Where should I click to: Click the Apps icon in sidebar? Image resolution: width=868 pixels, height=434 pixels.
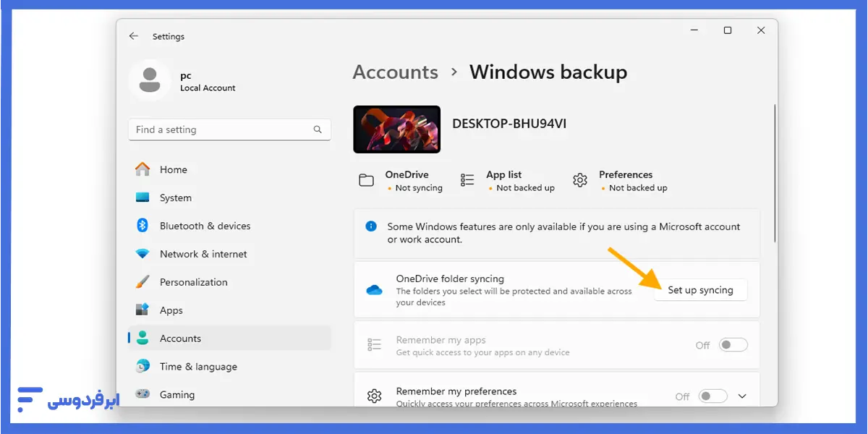[142, 310]
